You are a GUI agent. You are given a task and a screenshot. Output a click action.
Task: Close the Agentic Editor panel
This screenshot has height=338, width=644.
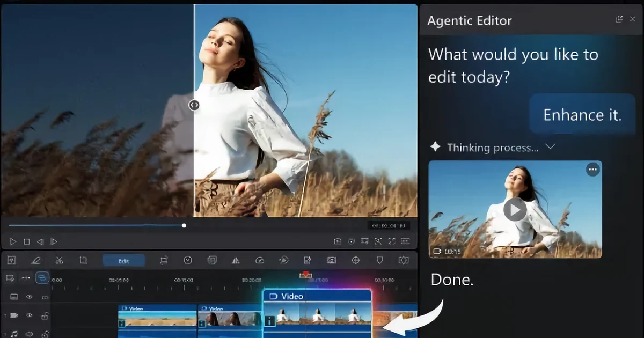[x=632, y=19]
